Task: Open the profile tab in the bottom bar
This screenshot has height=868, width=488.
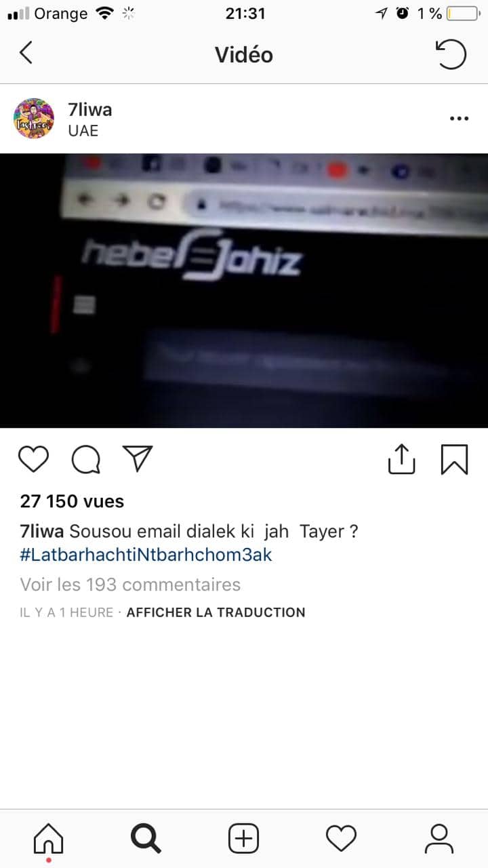Action: coord(439,839)
